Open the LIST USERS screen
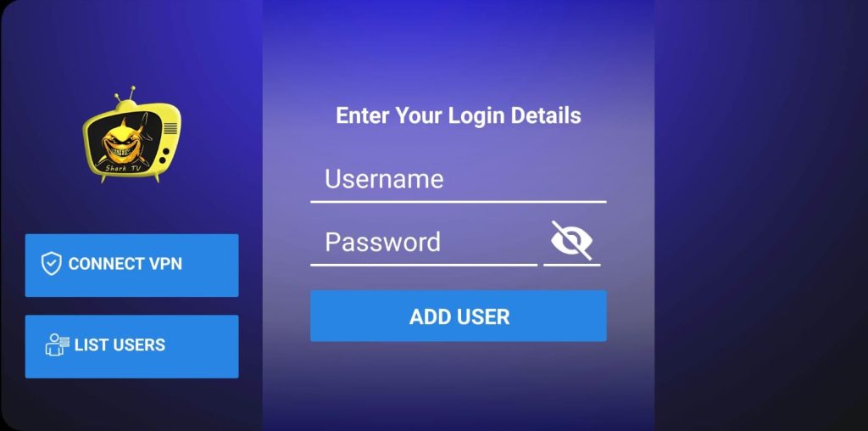The image size is (868, 431). 131,347
